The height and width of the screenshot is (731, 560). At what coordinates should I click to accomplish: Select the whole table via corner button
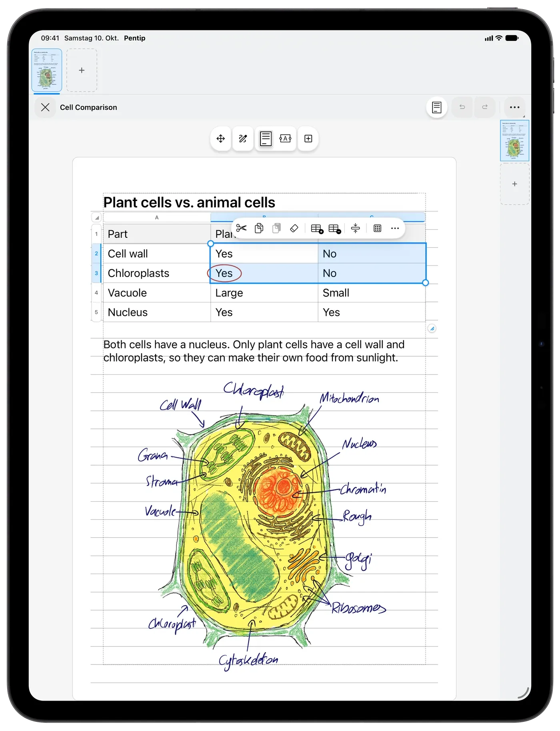(x=96, y=217)
